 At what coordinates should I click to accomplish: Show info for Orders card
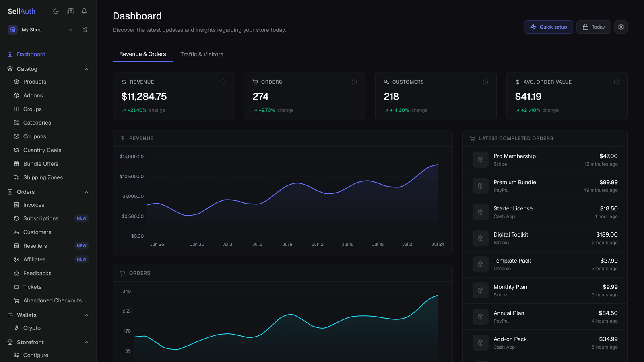click(x=354, y=82)
